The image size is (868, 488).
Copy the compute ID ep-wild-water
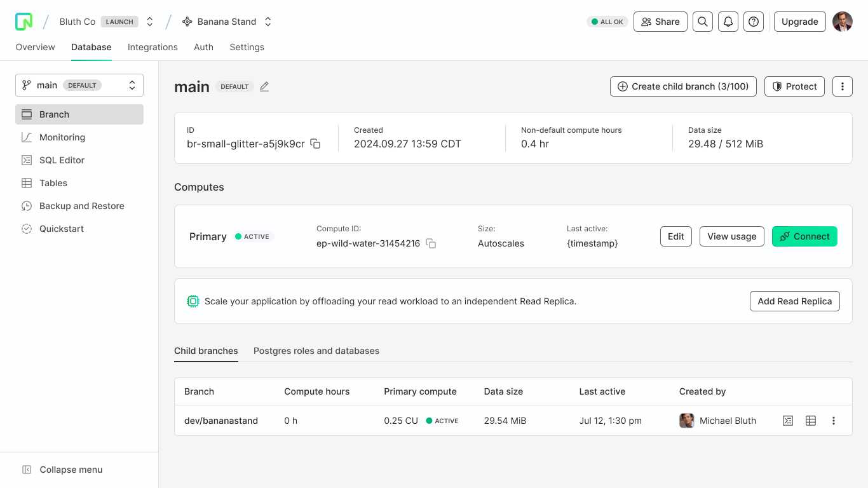[431, 243]
